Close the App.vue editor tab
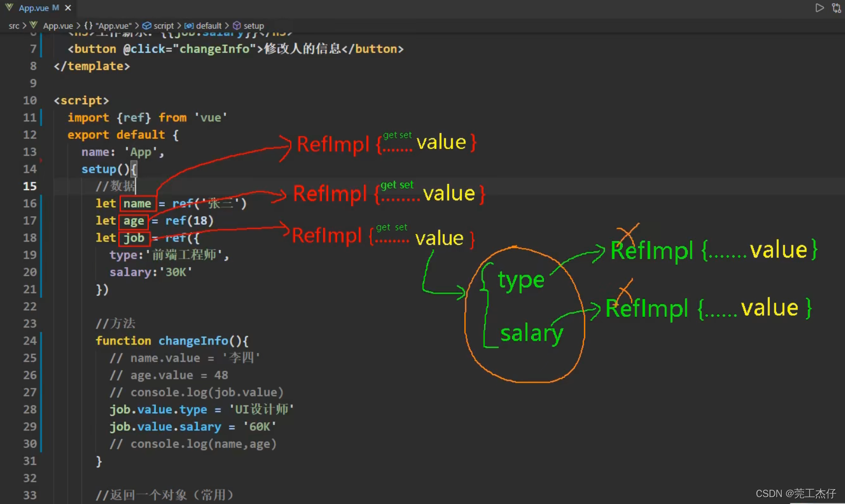Viewport: 845px width, 504px height. click(68, 8)
